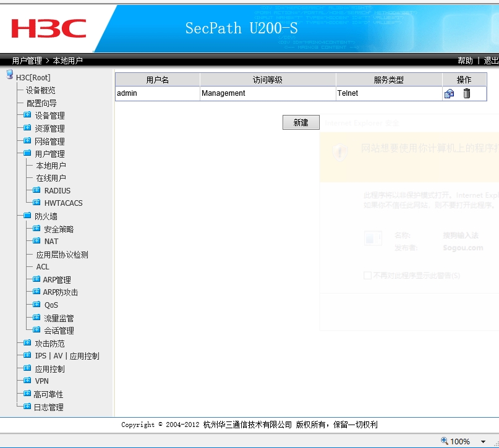499x448 pixels.
Task: Click the RADIUS tree label
Action: pos(58,190)
